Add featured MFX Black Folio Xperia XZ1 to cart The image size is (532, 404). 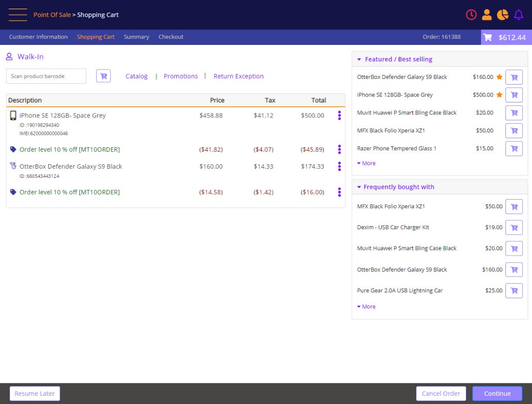[514, 130]
